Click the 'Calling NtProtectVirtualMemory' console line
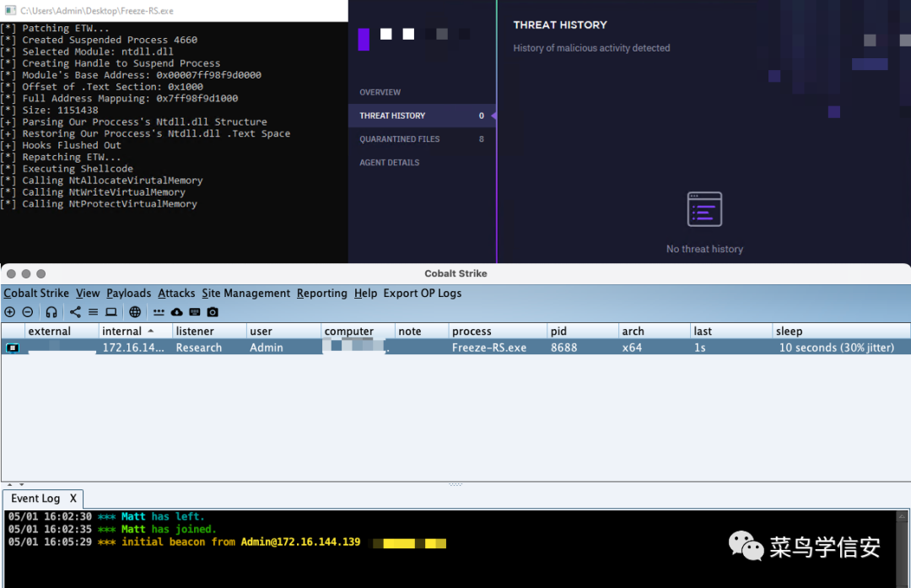911x588 pixels. coord(99,204)
